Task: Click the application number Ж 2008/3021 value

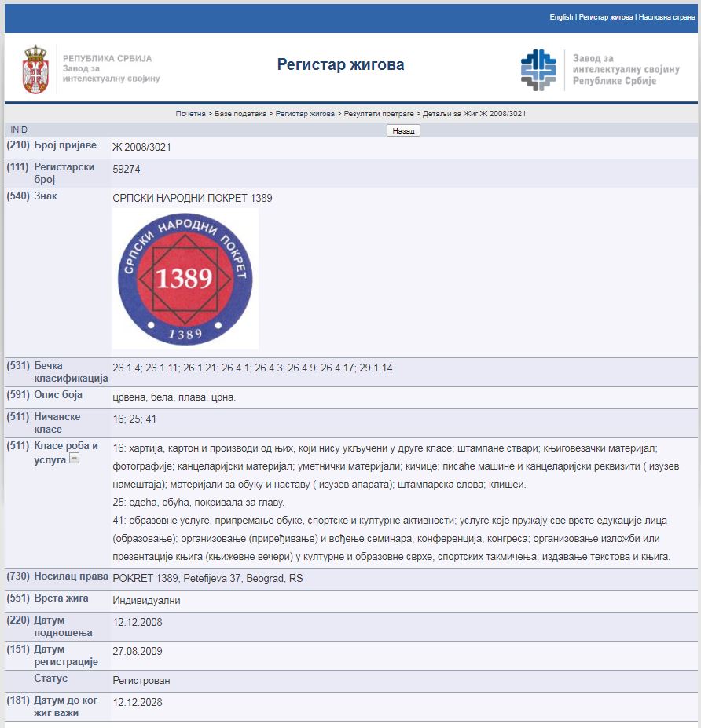Action: point(141,147)
